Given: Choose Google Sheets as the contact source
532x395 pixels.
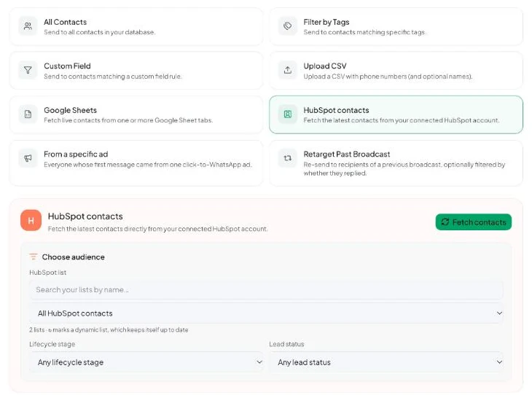Looking at the screenshot, I should pyautogui.click(x=136, y=114).
